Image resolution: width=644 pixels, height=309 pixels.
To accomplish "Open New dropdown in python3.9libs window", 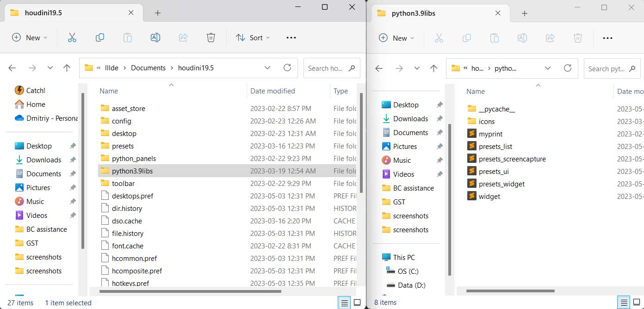I will [396, 38].
